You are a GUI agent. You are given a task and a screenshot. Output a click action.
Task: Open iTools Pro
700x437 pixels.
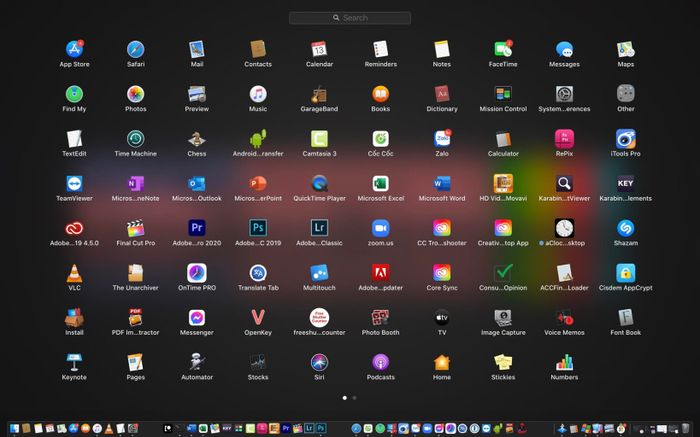coord(625,139)
